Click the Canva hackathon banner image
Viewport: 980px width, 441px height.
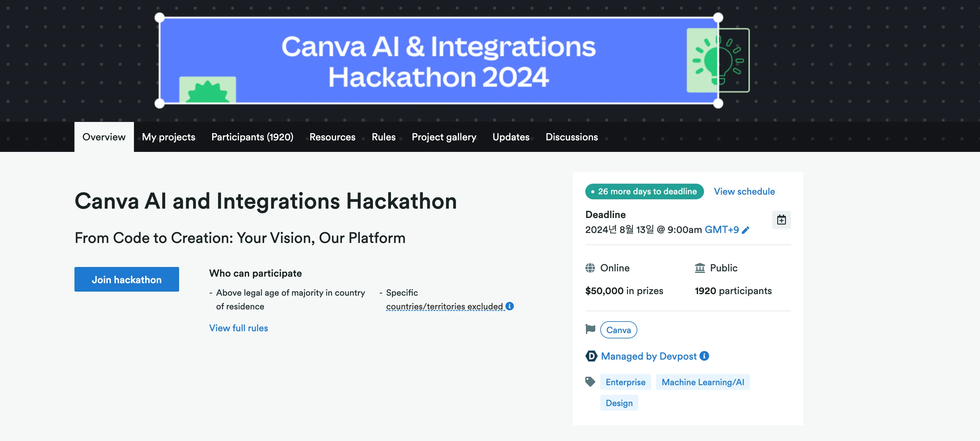[438, 61]
